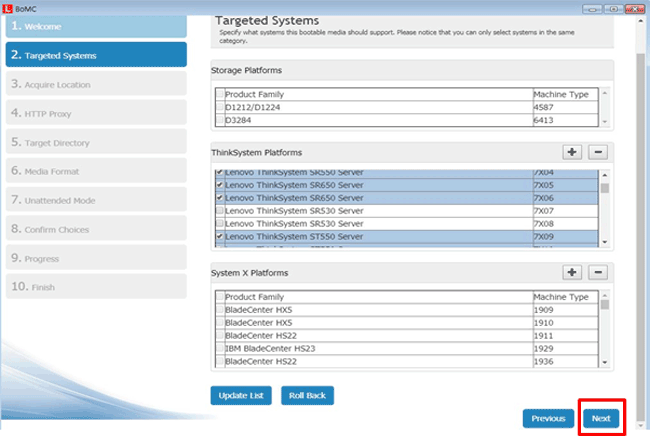
Task: Click ThinkSystem list scroll up arrow
Action: pos(605,175)
